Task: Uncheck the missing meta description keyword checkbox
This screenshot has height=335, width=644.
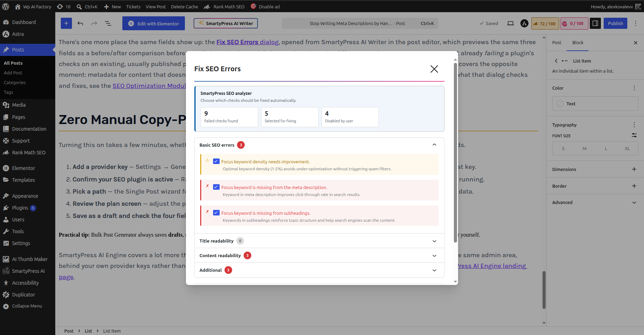Action: tap(216, 187)
